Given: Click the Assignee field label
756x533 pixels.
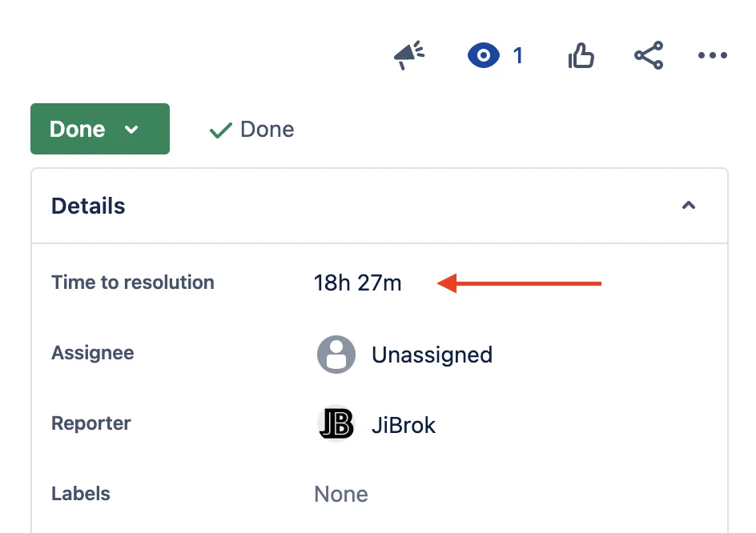Looking at the screenshot, I should tap(93, 353).
